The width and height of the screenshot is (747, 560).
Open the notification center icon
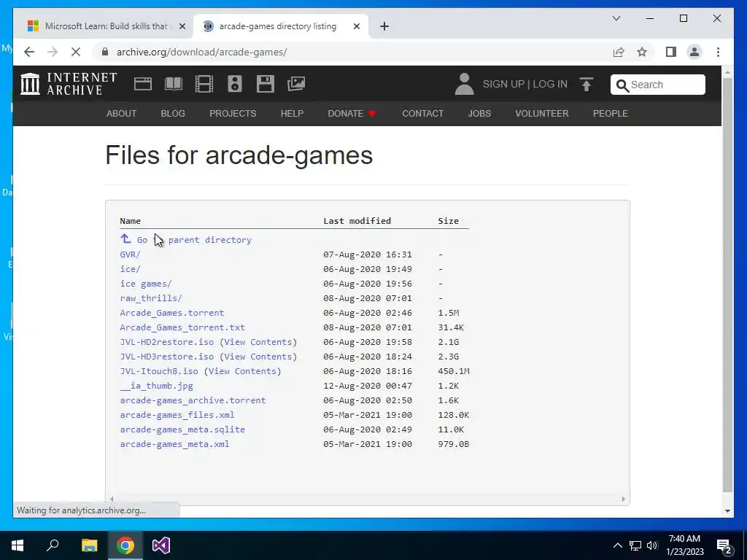click(724, 545)
